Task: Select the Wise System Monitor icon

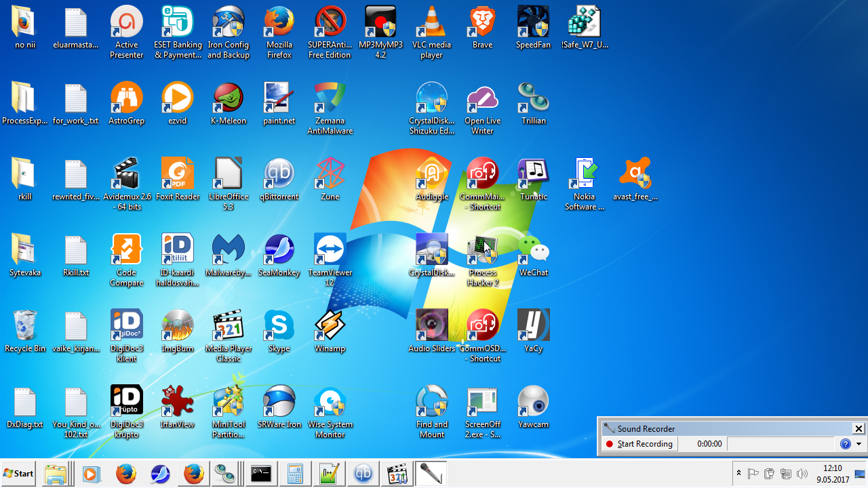Action: pyautogui.click(x=330, y=412)
